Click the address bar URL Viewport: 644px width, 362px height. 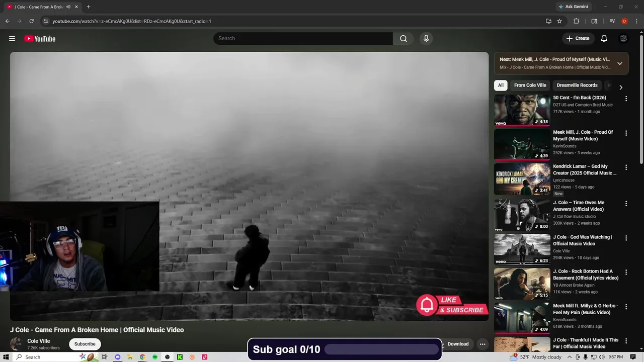point(132,21)
